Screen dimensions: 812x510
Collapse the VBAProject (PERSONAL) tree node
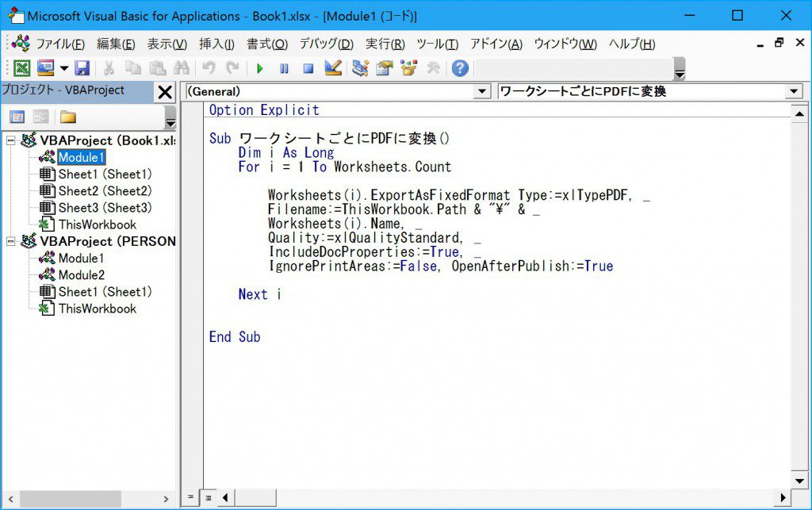[10, 241]
